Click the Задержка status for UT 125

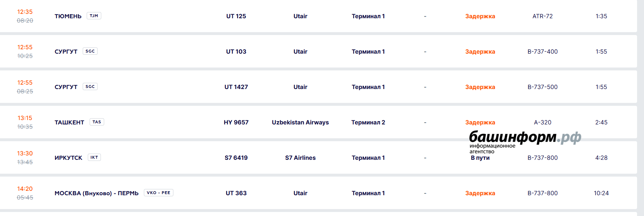pos(480,16)
